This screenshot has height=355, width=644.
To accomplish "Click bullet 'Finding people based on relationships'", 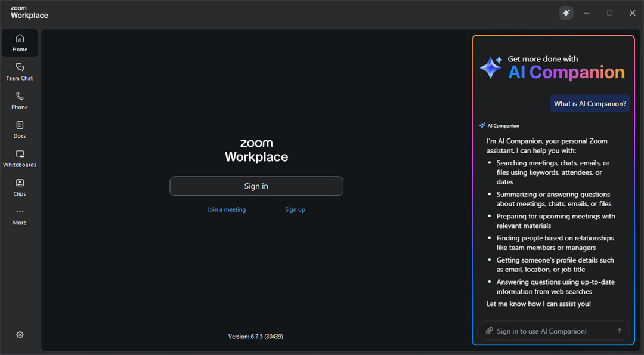I will coord(555,243).
